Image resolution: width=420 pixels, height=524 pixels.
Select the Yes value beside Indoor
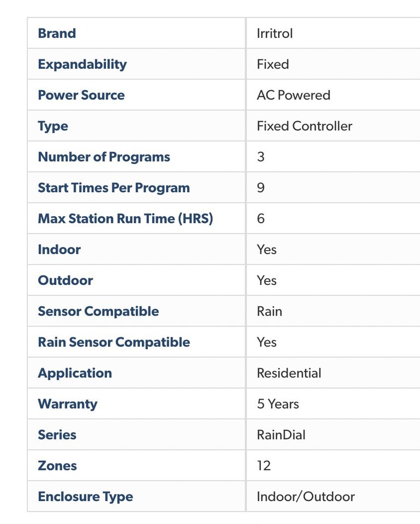pos(267,249)
